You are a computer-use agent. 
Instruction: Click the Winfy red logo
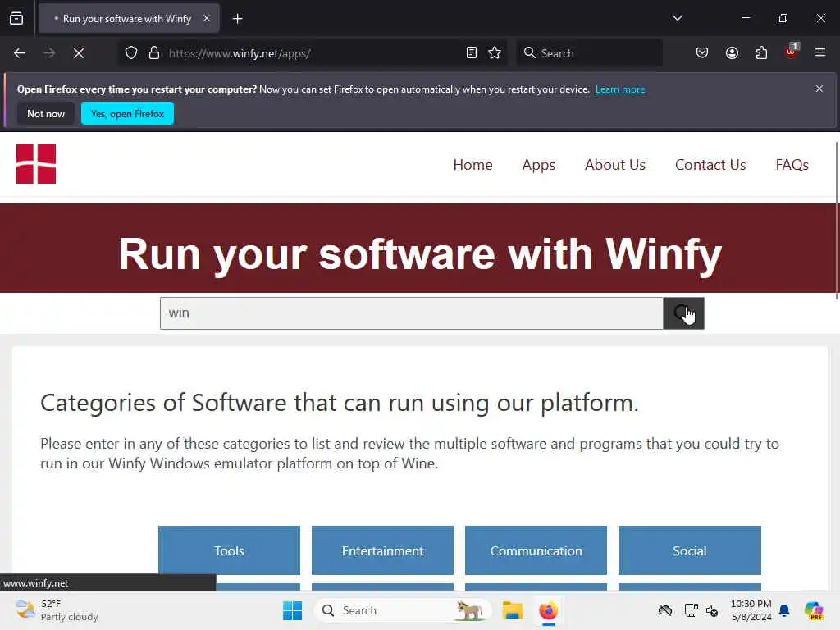pos(36,164)
